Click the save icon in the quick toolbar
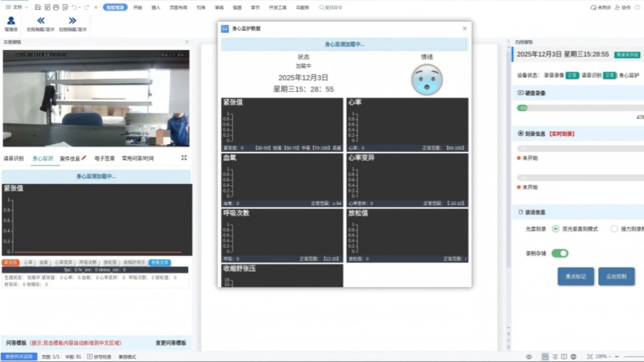Viewport: 644px width, 362px height. pos(38,7)
